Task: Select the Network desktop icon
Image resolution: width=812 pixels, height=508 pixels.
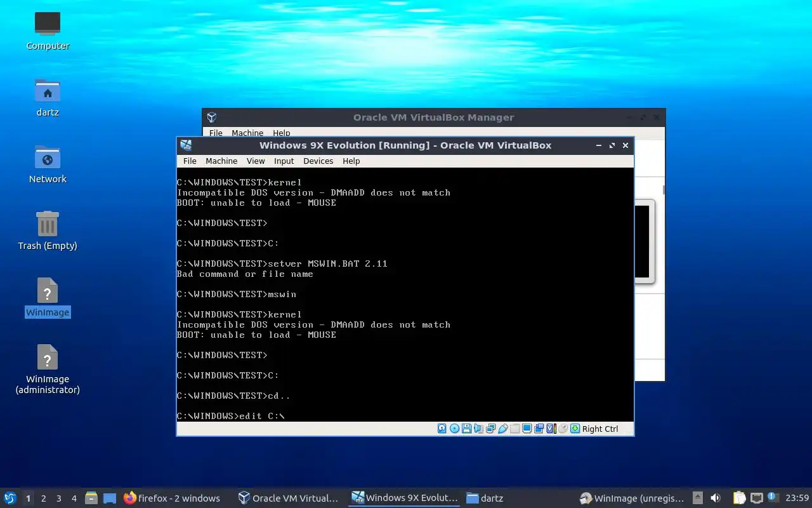Action: coord(48,164)
